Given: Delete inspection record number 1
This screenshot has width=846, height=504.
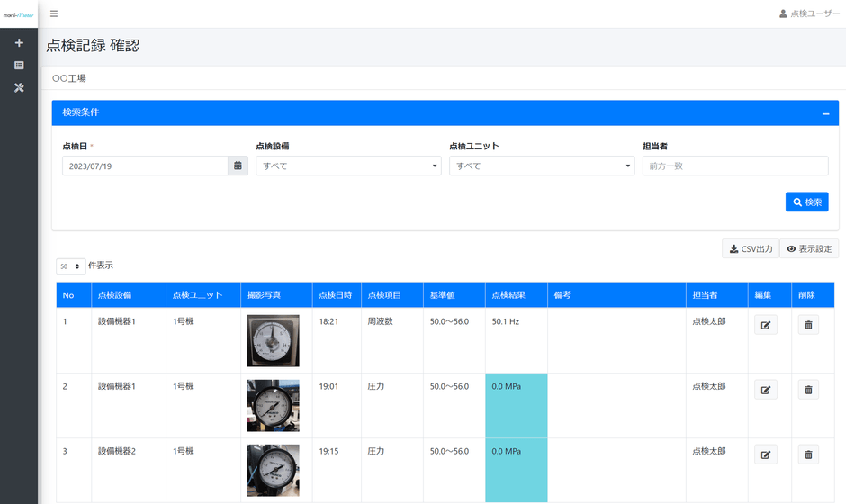Looking at the screenshot, I should (808, 325).
